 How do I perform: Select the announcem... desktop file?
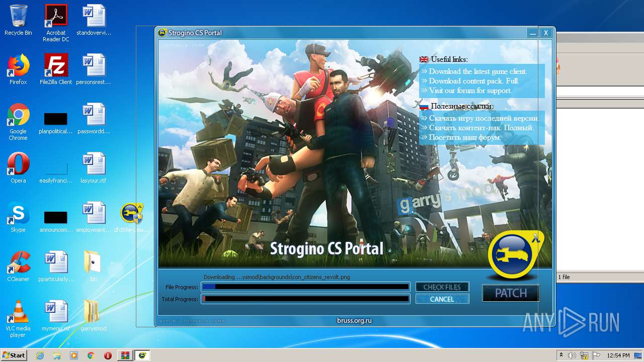coord(56,220)
